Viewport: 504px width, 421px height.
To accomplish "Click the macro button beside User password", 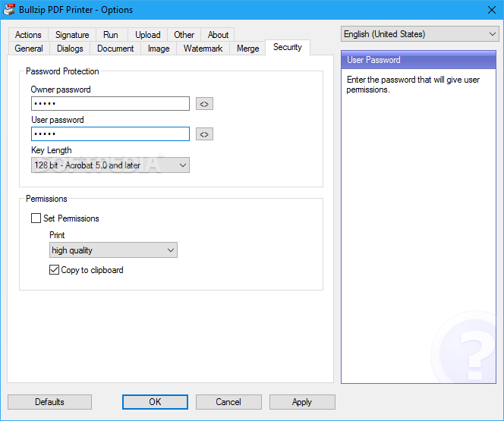I will pos(204,134).
